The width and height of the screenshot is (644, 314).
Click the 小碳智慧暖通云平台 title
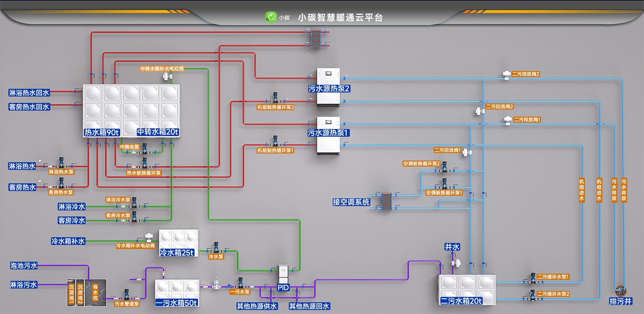click(x=340, y=17)
